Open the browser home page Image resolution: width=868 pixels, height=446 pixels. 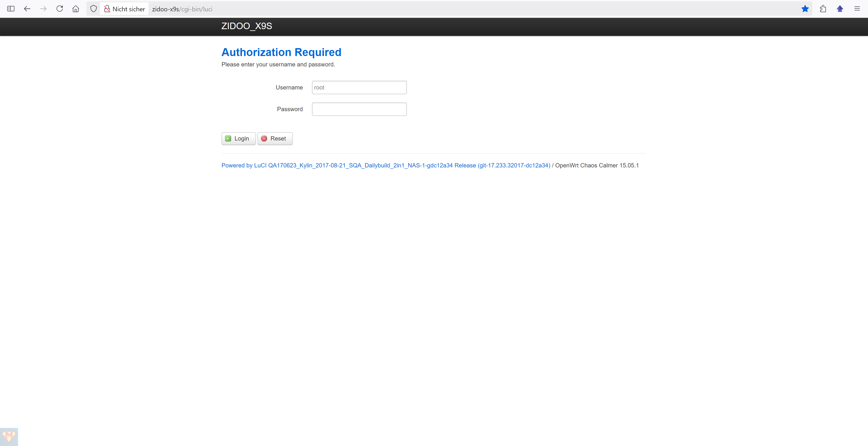pyautogui.click(x=76, y=9)
